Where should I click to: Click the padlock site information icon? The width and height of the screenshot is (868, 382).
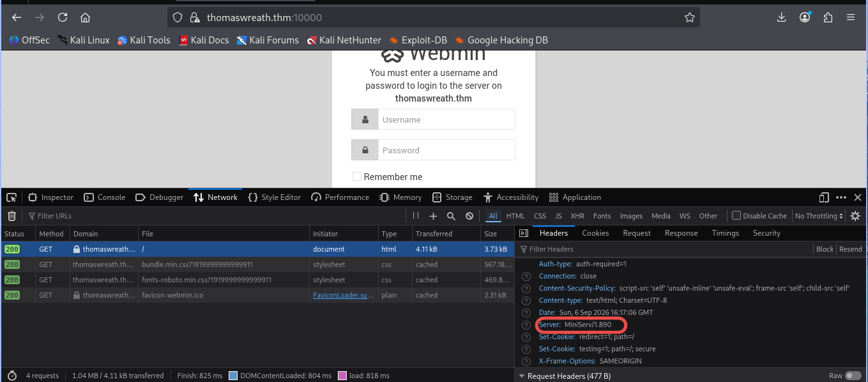click(x=195, y=17)
